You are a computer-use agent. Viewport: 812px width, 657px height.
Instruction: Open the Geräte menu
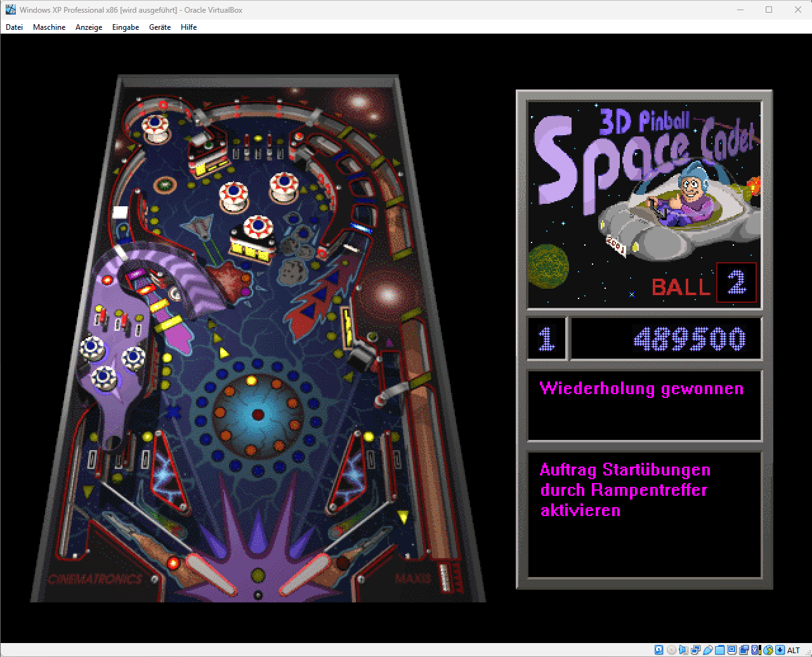[x=160, y=27]
